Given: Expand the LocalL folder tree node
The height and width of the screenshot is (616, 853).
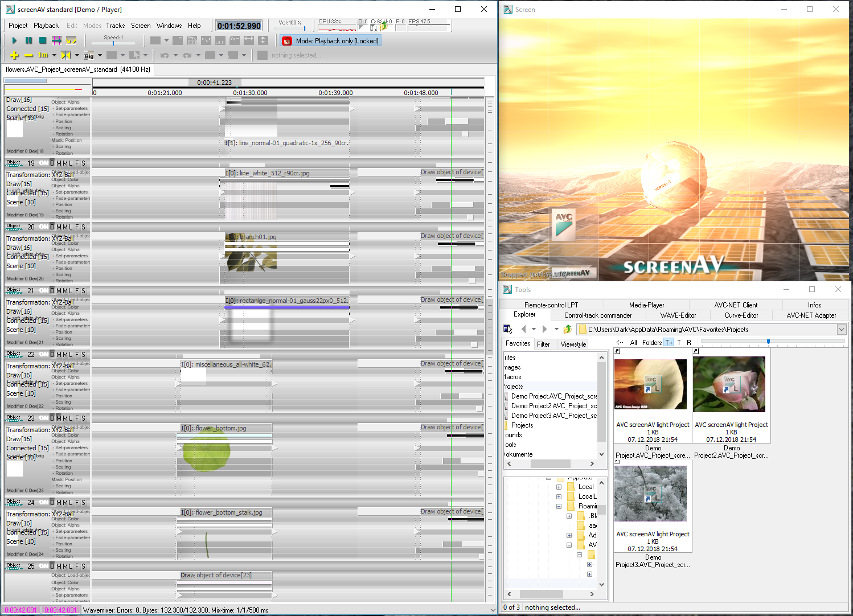Looking at the screenshot, I should (x=559, y=496).
